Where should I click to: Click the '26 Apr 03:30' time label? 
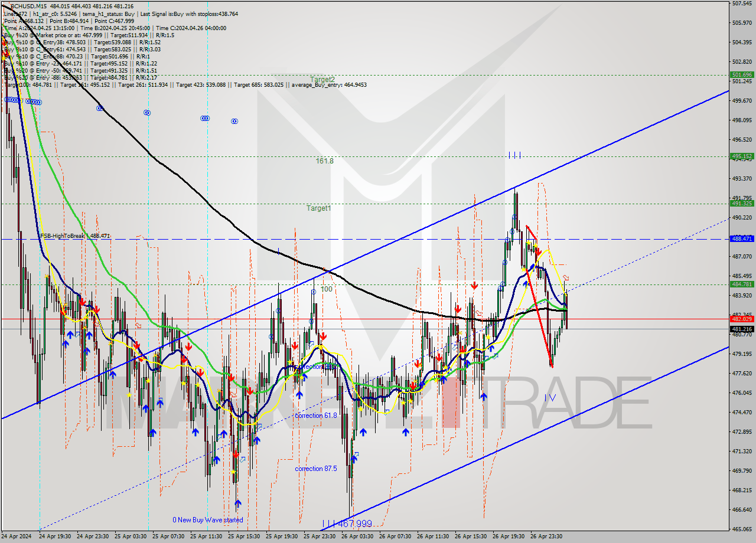point(358,537)
